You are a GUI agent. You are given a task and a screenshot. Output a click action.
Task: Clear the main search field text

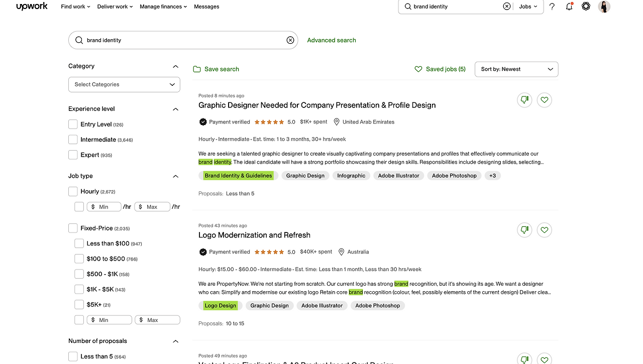pyautogui.click(x=290, y=40)
